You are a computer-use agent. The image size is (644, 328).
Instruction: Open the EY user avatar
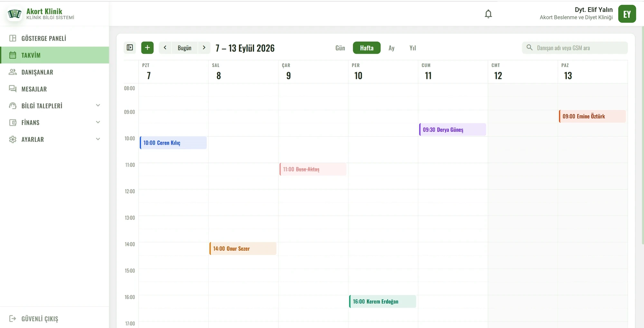[x=627, y=14]
